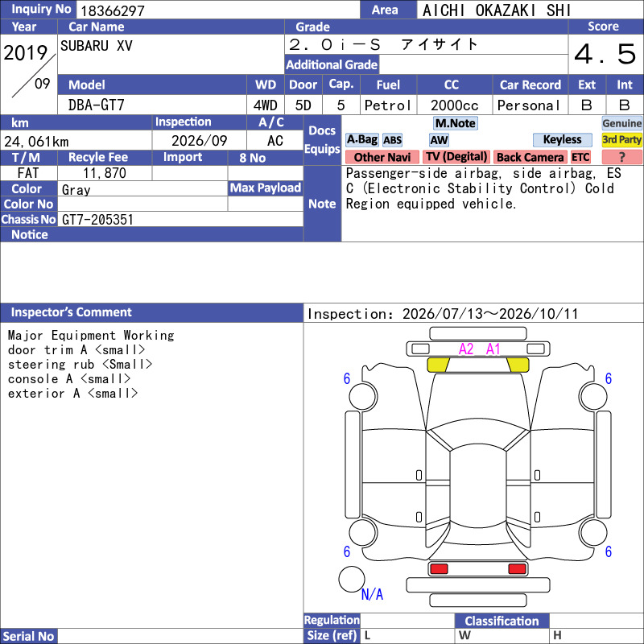The width and height of the screenshot is (644, 644).
Task: Click the ABS equipment badge
Action: click(392, 140)
